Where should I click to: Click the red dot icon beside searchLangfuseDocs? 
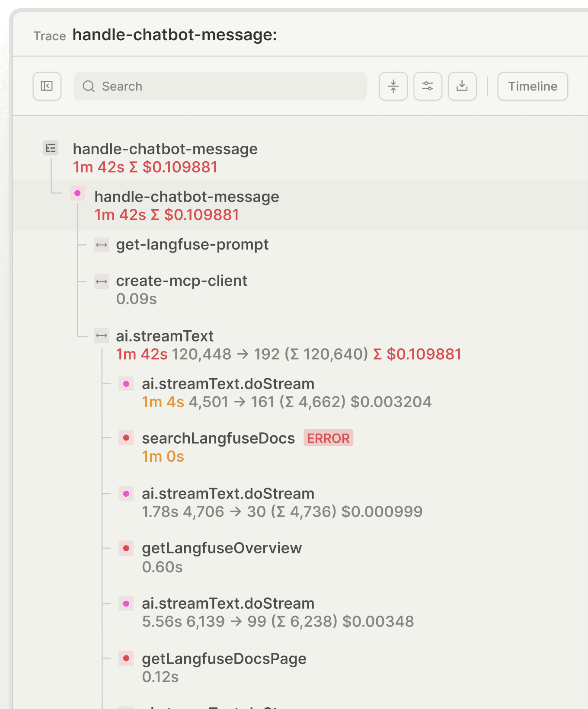click(x=126, y=438)
